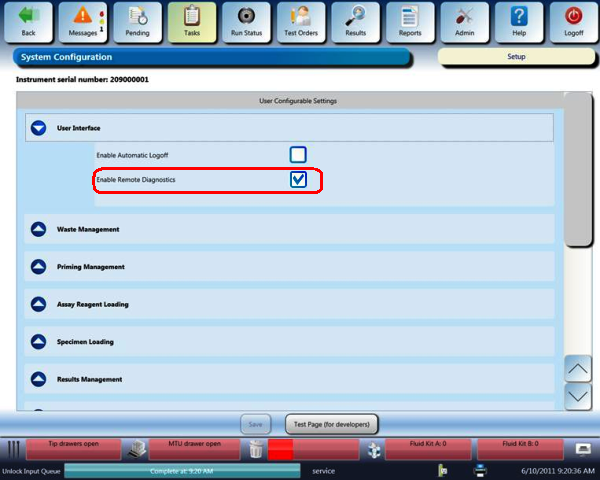Open the Tasks menu item

(x=191, y=22)
